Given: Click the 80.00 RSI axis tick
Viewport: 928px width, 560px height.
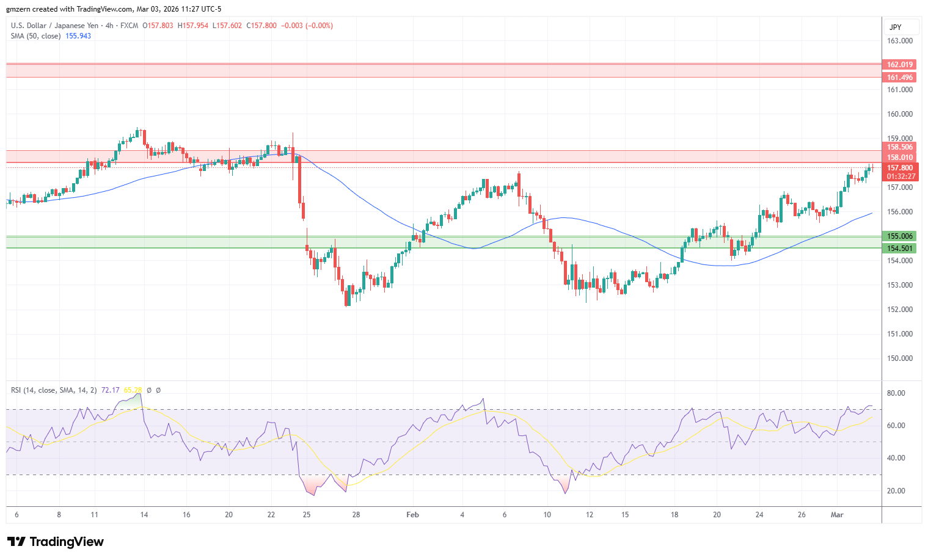Looking at the screenshot, I should click(x=896, y=393).
